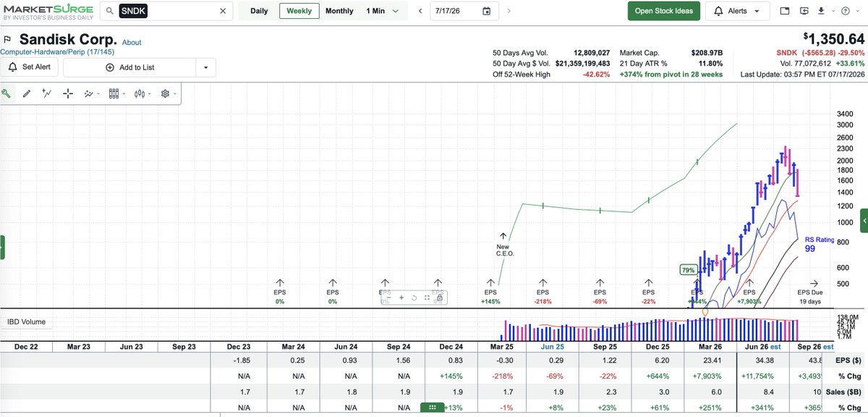The image size is (868, 417).
Task: Click the help question mark icon
Action: click(846, 11)
